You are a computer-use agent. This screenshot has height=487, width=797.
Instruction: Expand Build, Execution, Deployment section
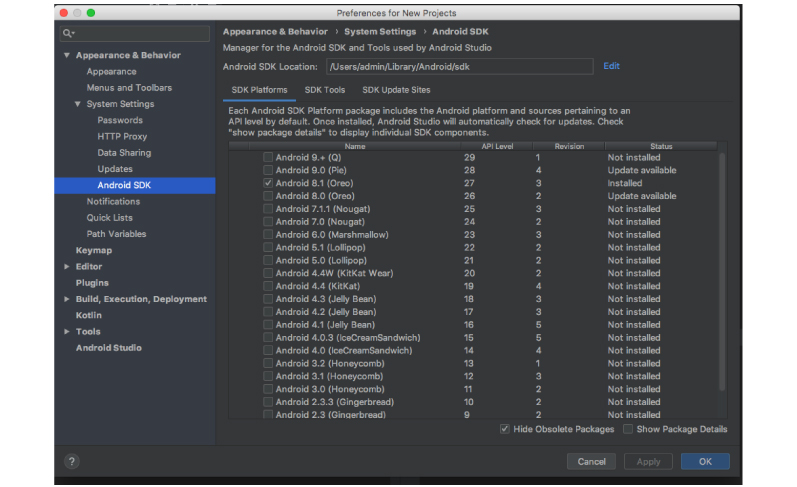pyautogui.click(x=67, y=299)
